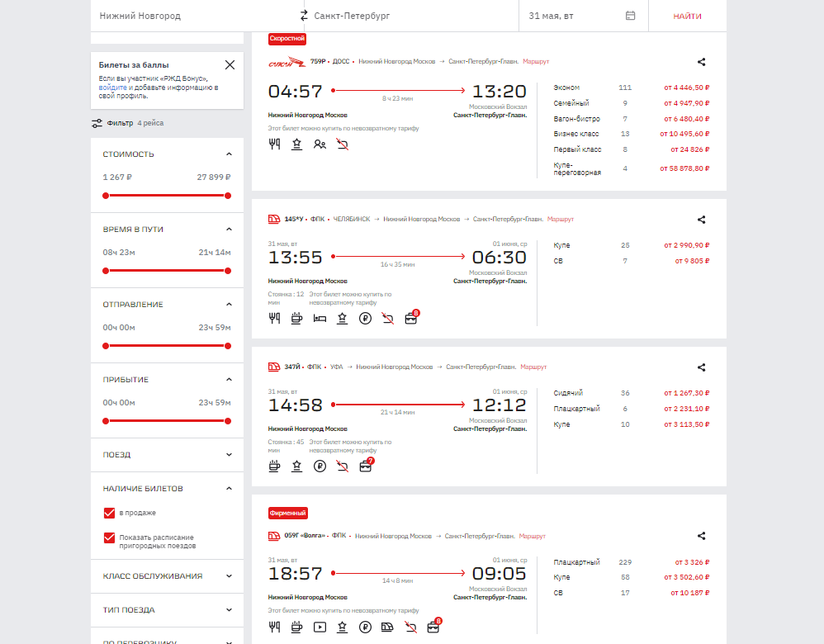Viewport: 824px width, 644px height.
Task: Collapse the СТОИМОСТЬ filter section
Action: (230, 154)
